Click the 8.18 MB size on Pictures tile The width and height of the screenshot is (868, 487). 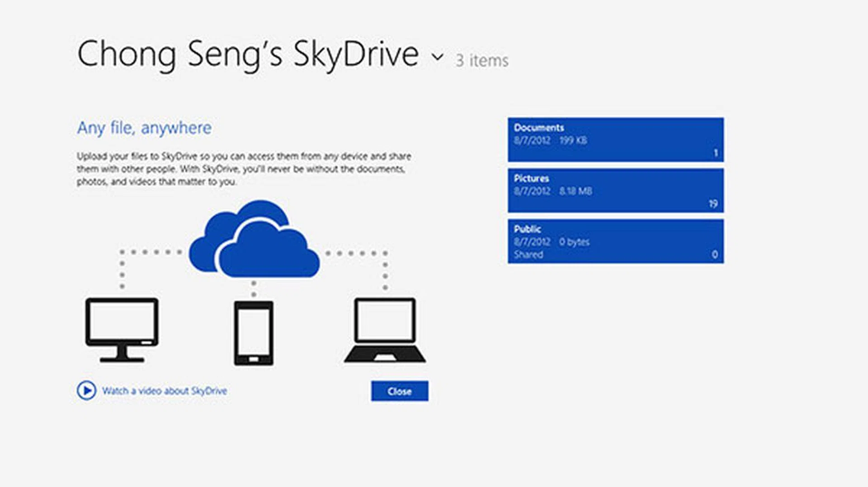tap(576, 191)
